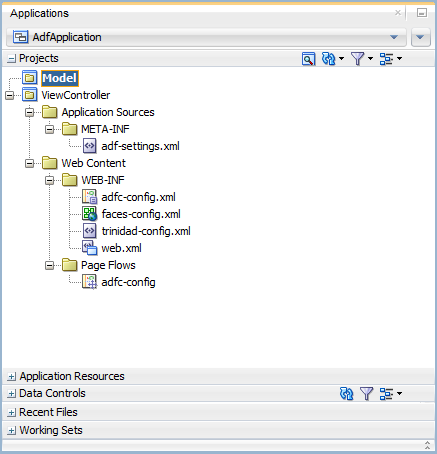The width and height of the screenshot is (437, 454).
Task: Select adf-settings.xml under META-INF
Action: [x=140, y=146]
